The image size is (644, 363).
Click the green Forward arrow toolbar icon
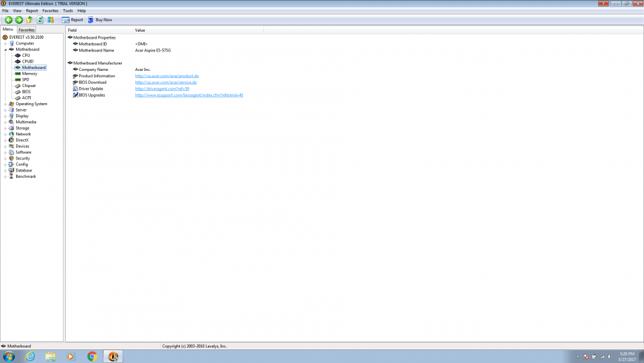(x=19, y=20)
